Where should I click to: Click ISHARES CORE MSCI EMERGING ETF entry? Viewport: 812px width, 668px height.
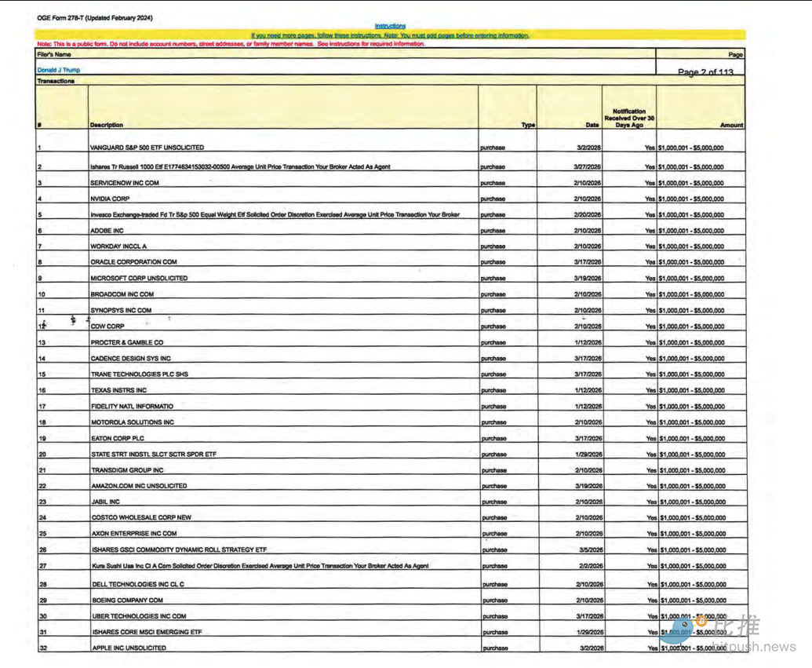coord(147,632)
